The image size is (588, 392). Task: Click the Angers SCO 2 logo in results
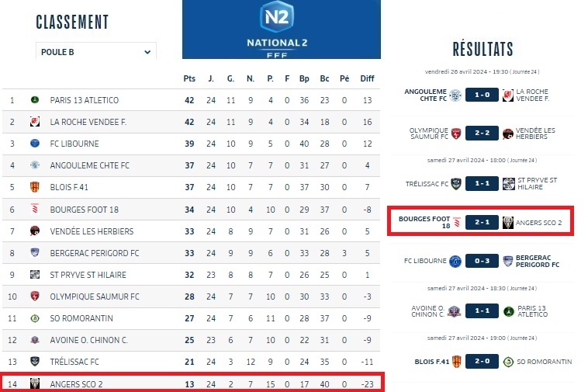(x=508, y=223)
